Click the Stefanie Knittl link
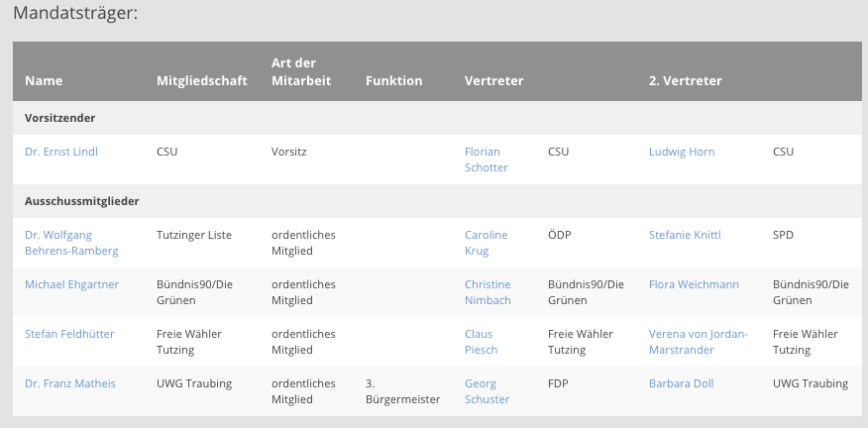The width and height of the screenshot is (868, 428). [x=685, y=235]
